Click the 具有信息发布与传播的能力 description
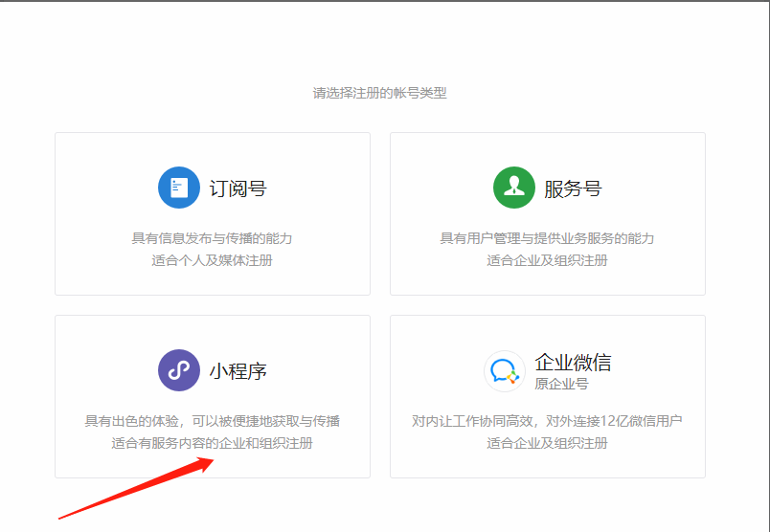 click(212, 238)
